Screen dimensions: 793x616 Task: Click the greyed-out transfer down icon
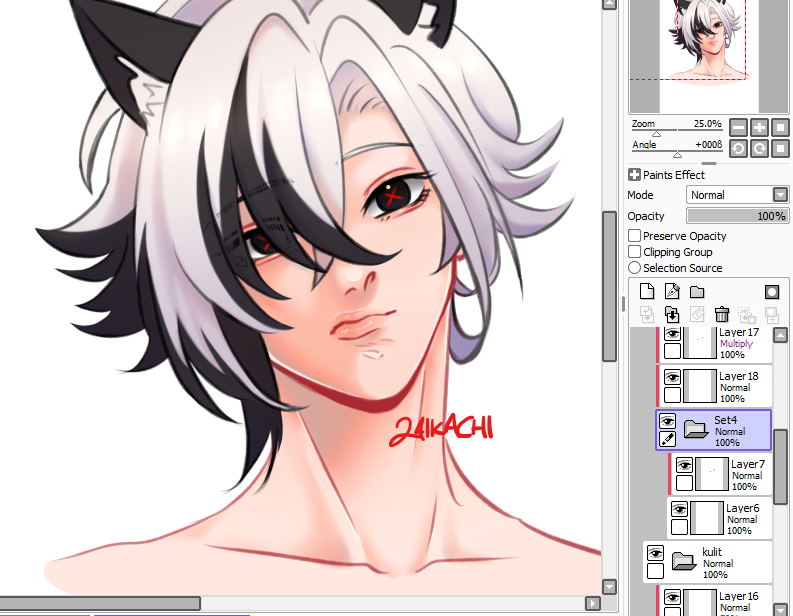coord(647,315)
